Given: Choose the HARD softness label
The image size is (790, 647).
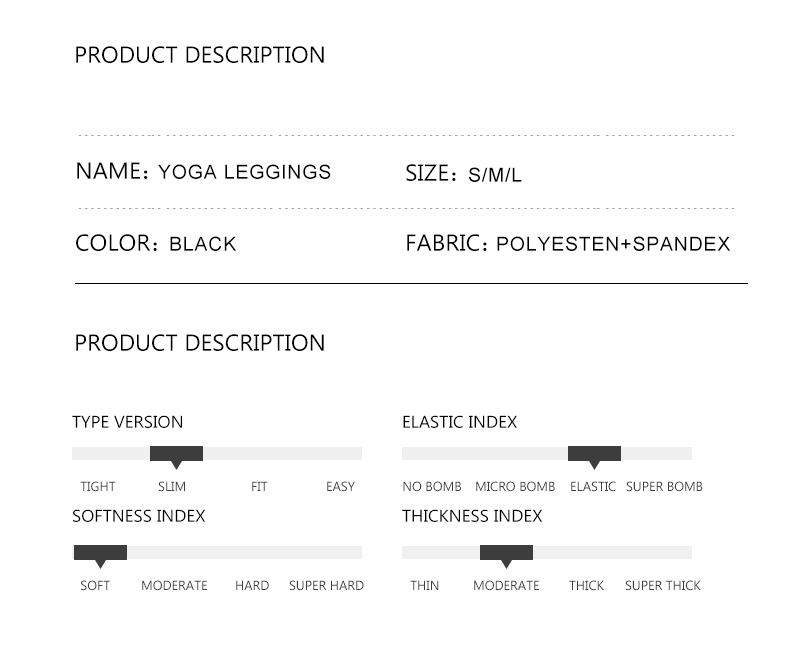Looking at the screenshot, I should click(x=252, y=586).
